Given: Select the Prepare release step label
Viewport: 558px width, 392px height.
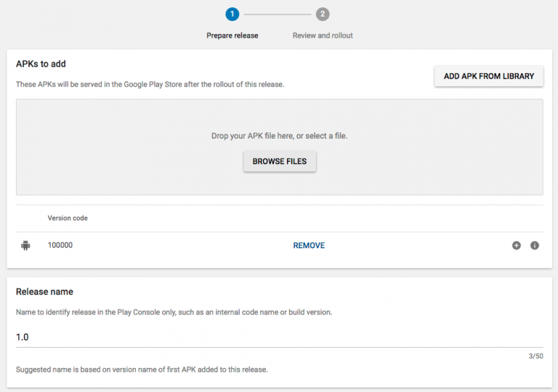Looking at the screenshot, I should (232, 35).
